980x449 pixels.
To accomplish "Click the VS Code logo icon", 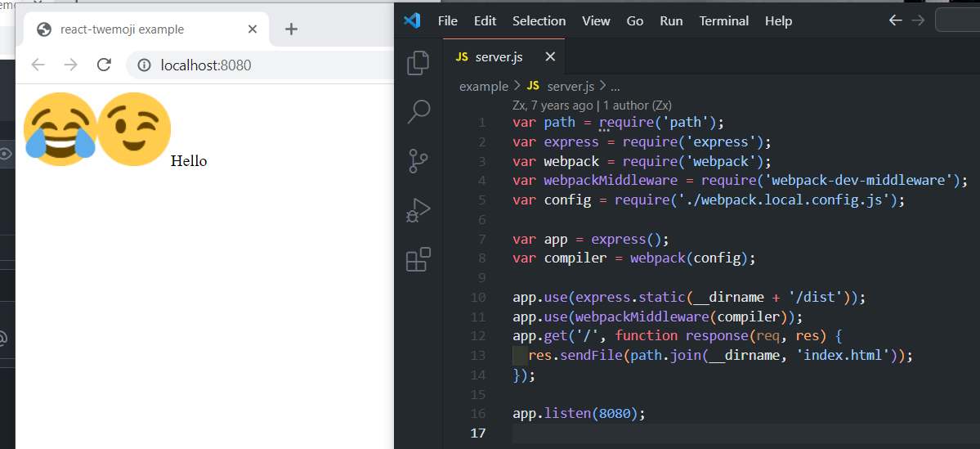I will pos(412,20).
